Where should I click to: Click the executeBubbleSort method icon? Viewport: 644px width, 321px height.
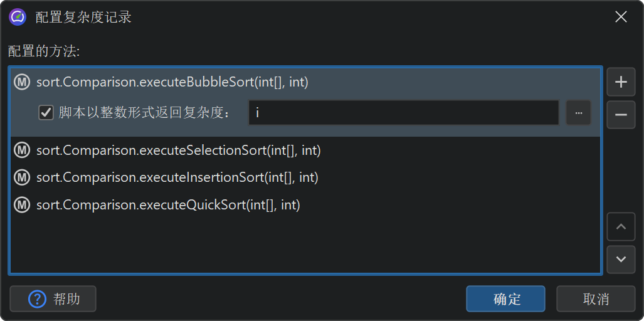[x=22, y=82]
